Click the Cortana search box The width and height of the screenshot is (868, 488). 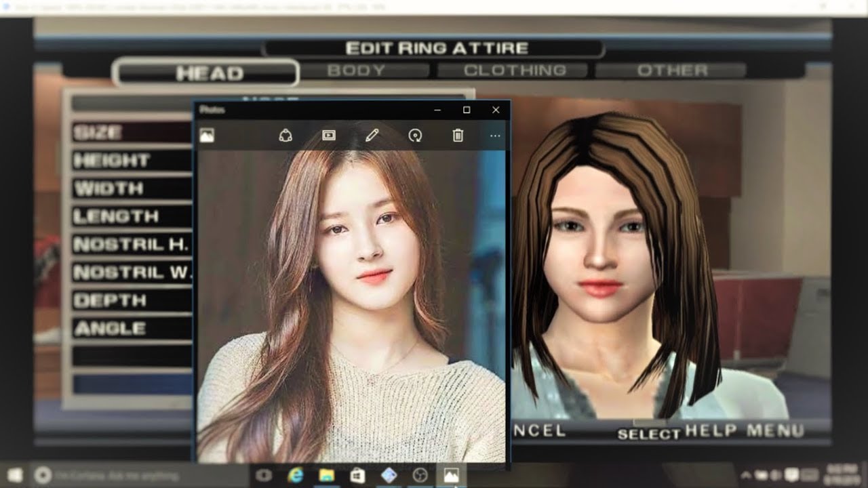[x=139, y=475]
